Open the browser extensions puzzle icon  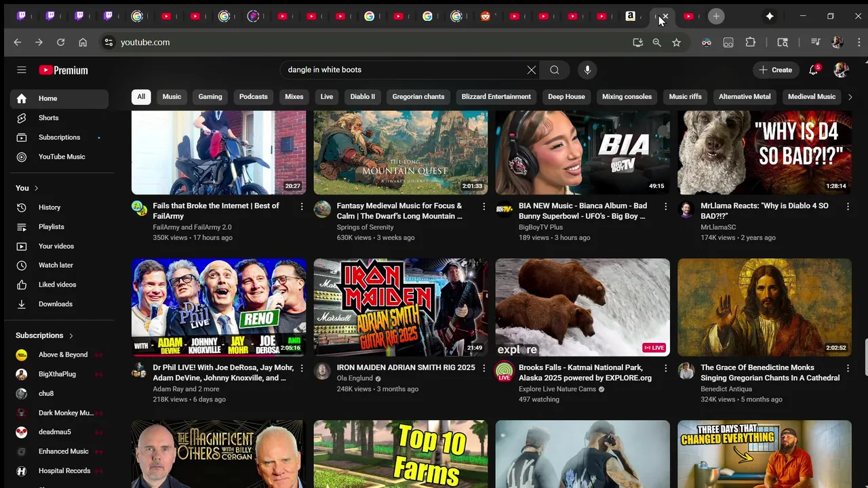click(750, 42)
